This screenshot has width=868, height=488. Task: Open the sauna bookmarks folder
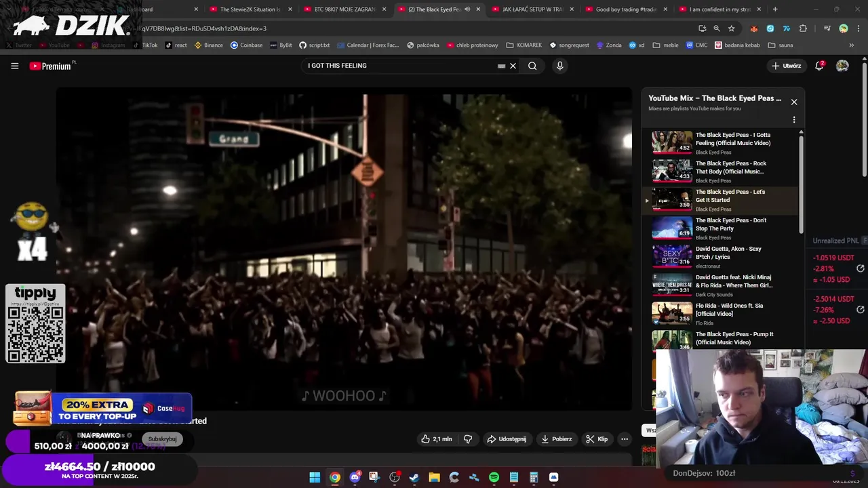[x=781, y=45]
